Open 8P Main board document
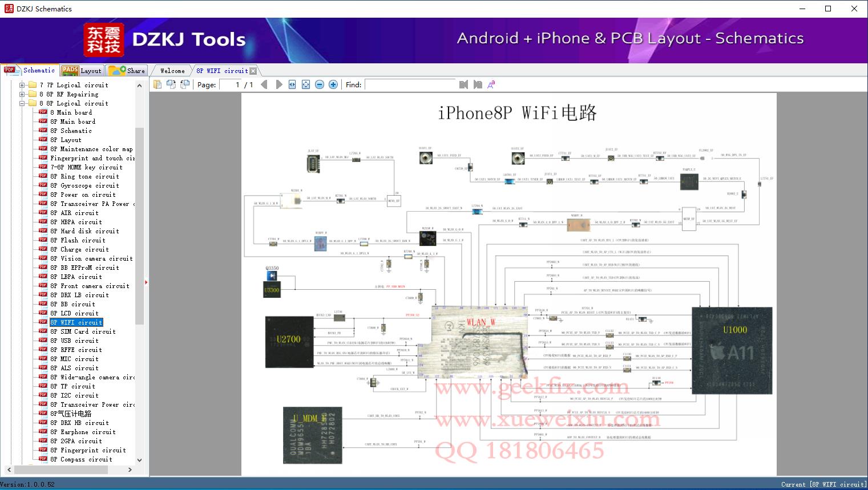Image resolution: width=868 pixels, height=490 pixels. click(72, 122)
